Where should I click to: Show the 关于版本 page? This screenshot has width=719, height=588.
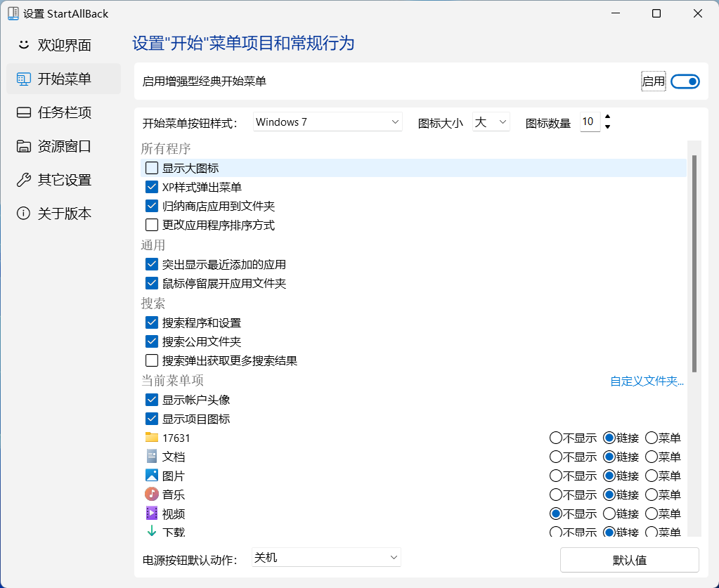[x=64, y=213]
